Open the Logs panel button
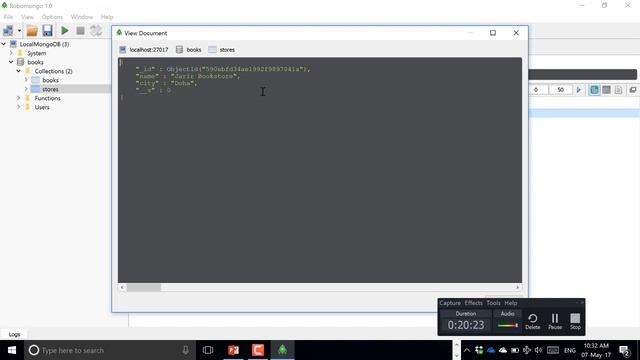Viewport: 640px width, 360px height. (x=14, y=334)
